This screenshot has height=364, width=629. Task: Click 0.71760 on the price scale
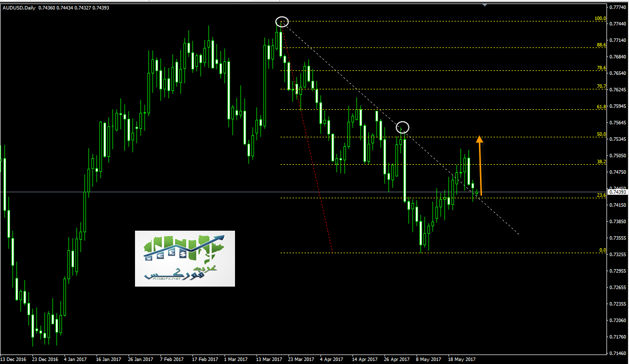tap(618, 337)
